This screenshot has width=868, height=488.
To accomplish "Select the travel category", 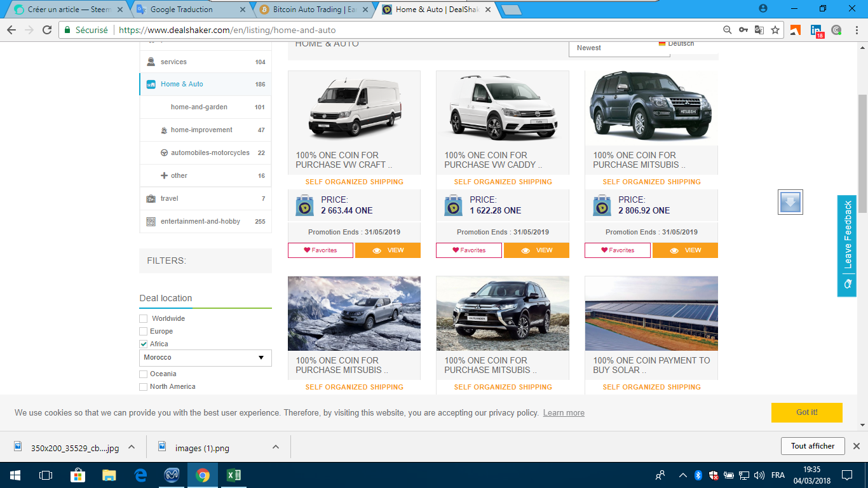I will pyautogui.click(x=205, y=198).
